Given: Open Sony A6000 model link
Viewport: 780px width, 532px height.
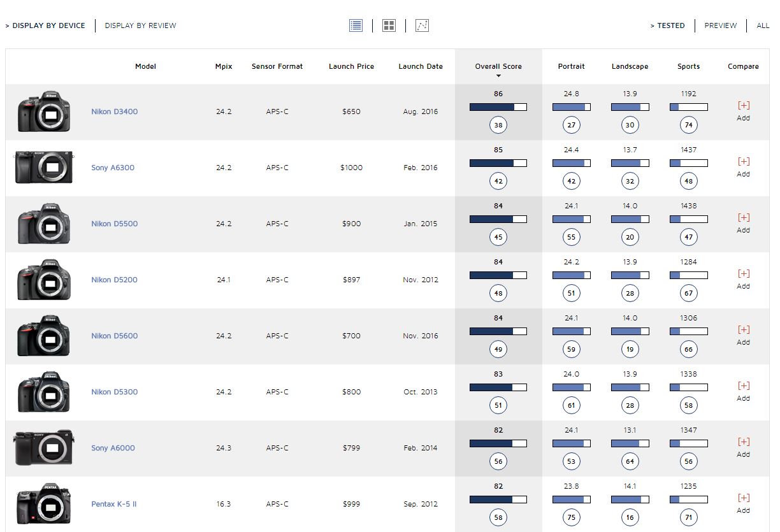Looking at the screenshot, I should (x=113, y=448).
